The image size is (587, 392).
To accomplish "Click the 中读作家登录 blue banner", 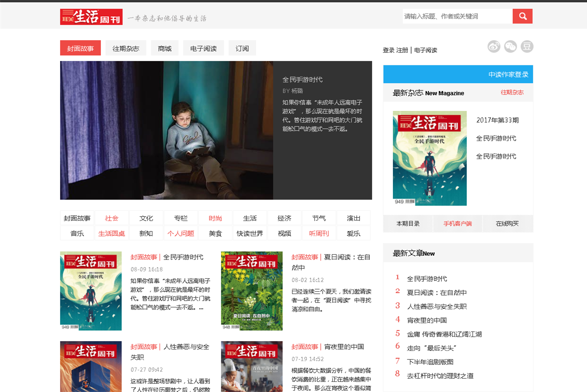I will coord(458,74).
